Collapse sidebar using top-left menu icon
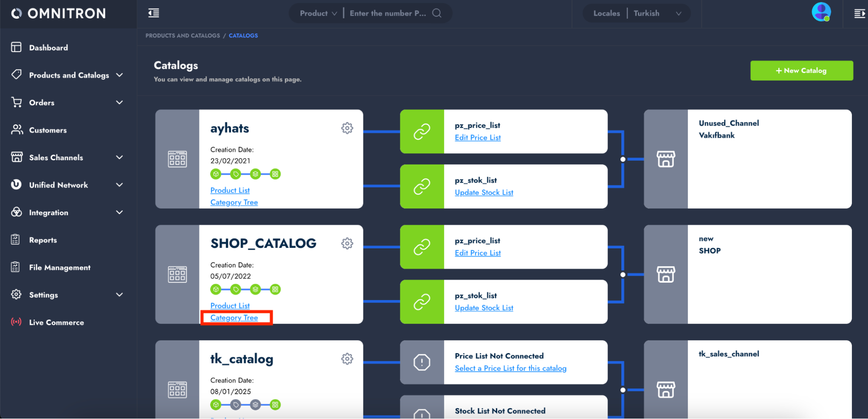 tap(154, 13)
